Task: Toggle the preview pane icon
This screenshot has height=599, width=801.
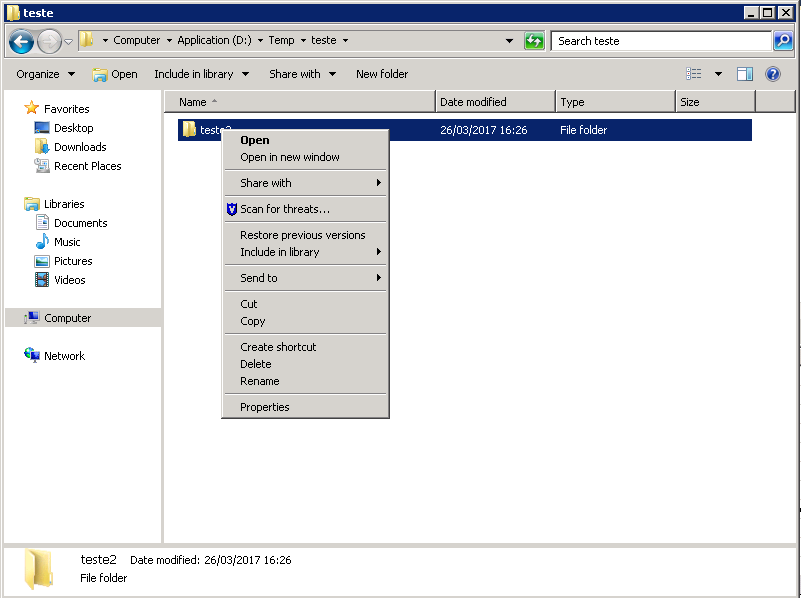Action: [745, 74]
